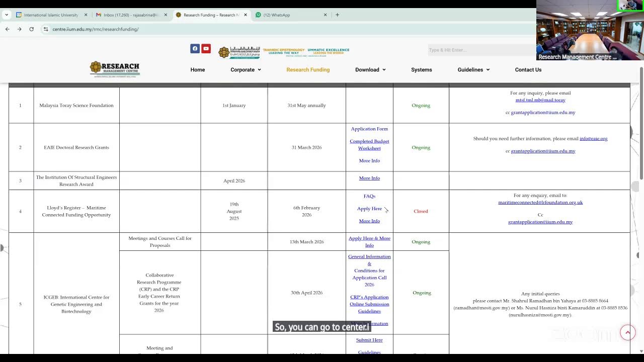Select 'Lloyd's Register – Maritime Connected' cell
The width and height of the screenshot is (644, 362).
point(76,212)
